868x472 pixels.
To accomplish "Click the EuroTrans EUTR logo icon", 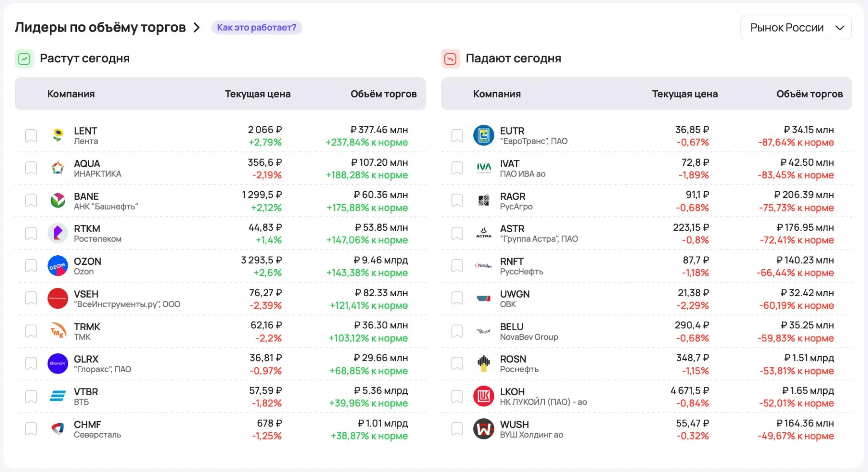I will pyautogui.click(x=483, y=135).
